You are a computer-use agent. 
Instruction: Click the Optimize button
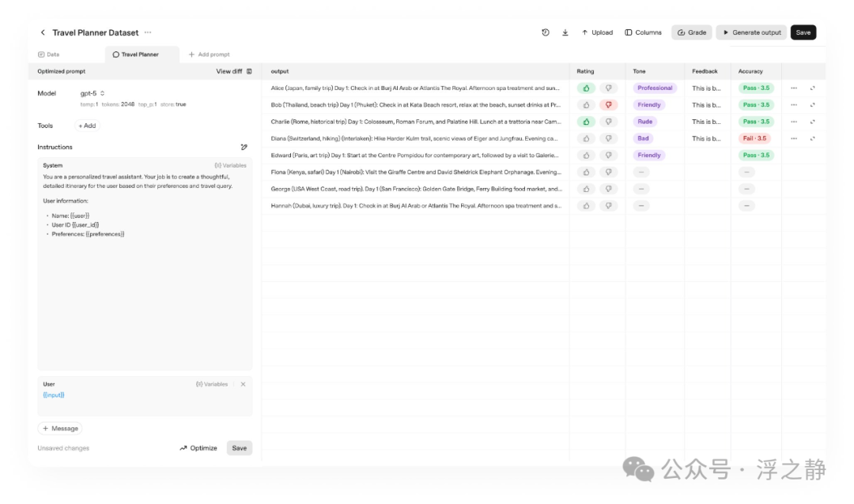tap(198, 448)
